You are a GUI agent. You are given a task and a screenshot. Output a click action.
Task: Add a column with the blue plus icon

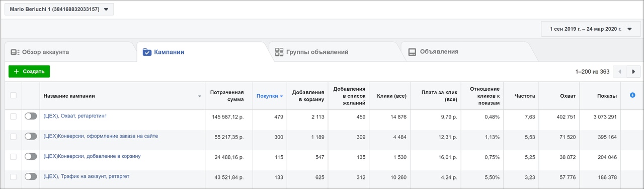(x=632, y=95)
